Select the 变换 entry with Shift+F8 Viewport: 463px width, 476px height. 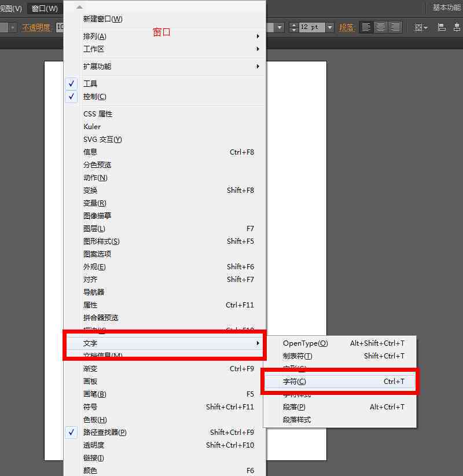[x=164, y=191]
